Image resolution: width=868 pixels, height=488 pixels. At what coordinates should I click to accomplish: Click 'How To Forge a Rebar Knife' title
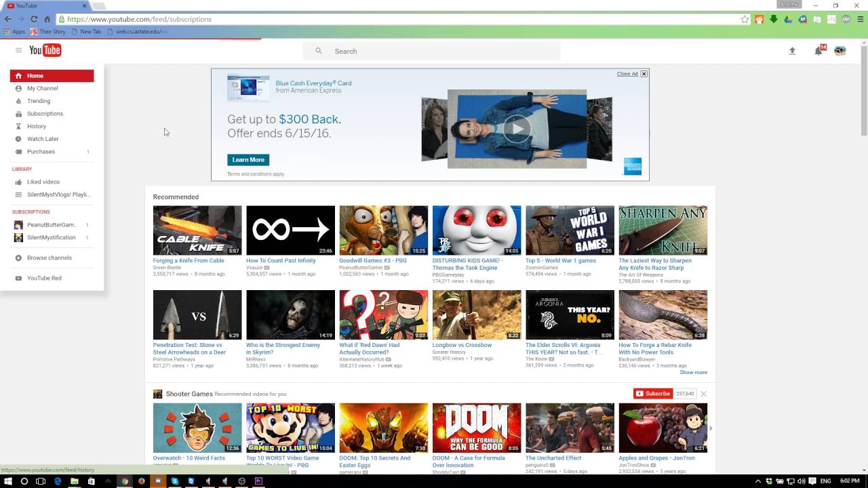(x=655, y=348)
